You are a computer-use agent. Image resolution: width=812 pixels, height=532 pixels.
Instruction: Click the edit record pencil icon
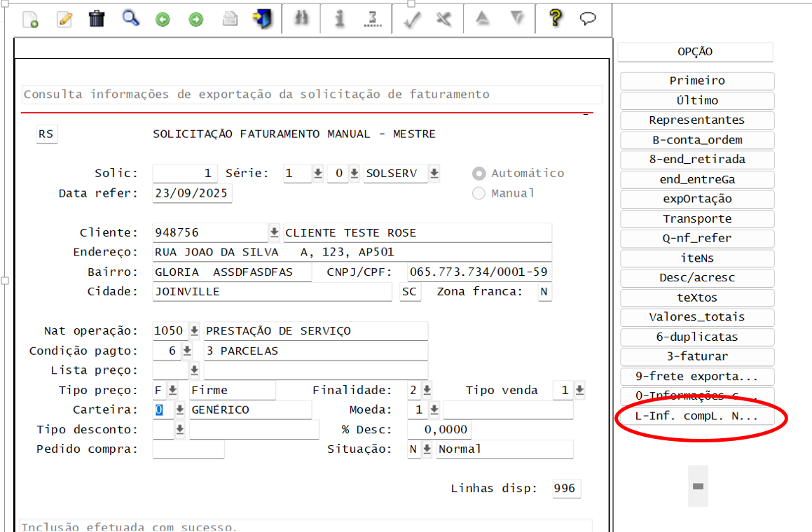pos(64,20)
